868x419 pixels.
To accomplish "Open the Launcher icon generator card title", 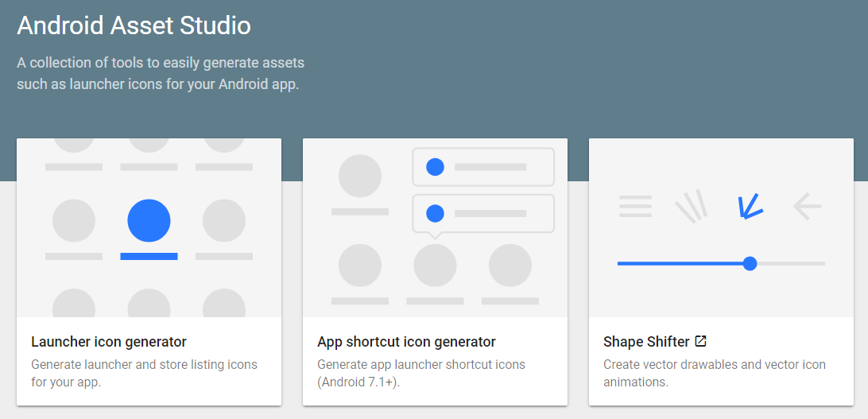I will coord(109,342).
